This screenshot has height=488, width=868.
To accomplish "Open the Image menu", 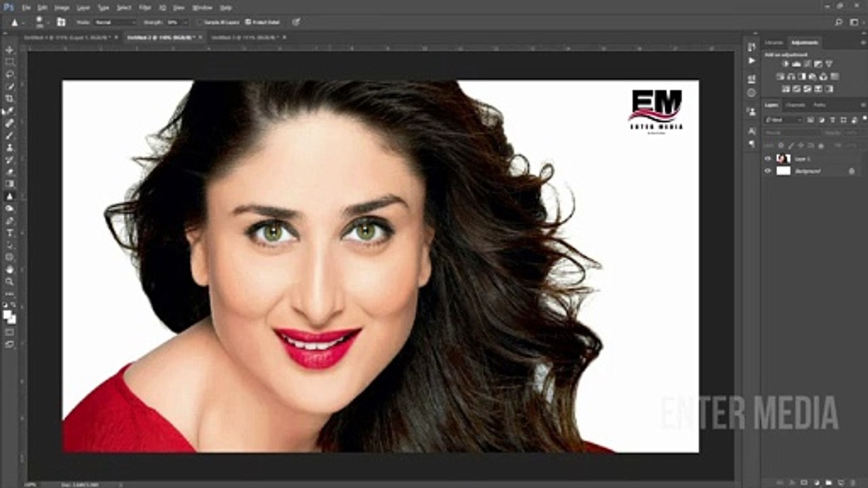I will (x=62, y=7).
